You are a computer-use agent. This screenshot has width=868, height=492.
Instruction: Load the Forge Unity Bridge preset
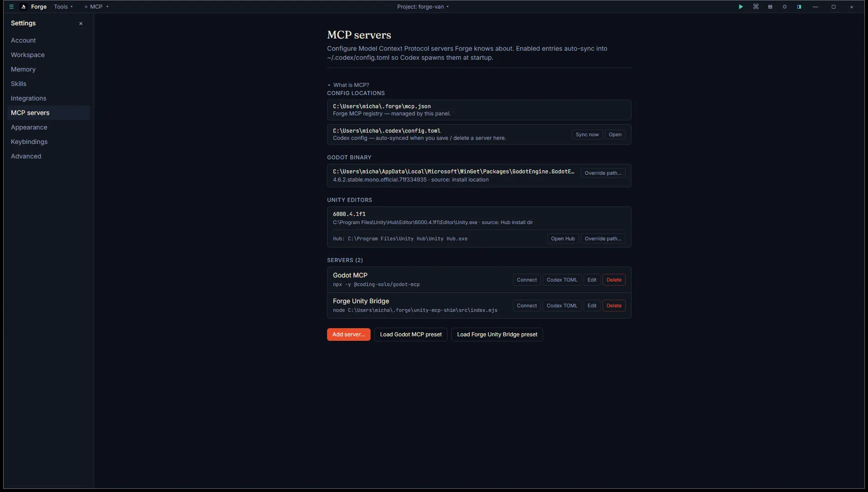point(497,334)
